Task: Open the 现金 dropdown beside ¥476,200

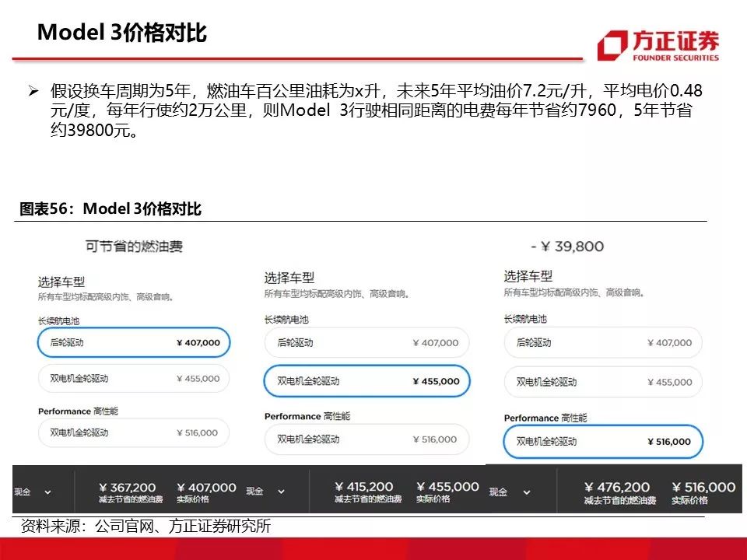Action: (x=509, y=492)
